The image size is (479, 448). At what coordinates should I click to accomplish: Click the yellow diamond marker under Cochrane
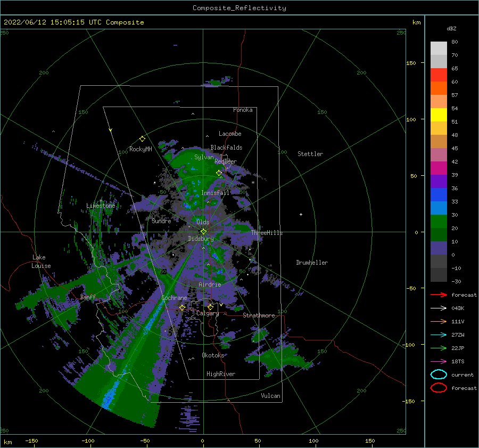[182, 307]
